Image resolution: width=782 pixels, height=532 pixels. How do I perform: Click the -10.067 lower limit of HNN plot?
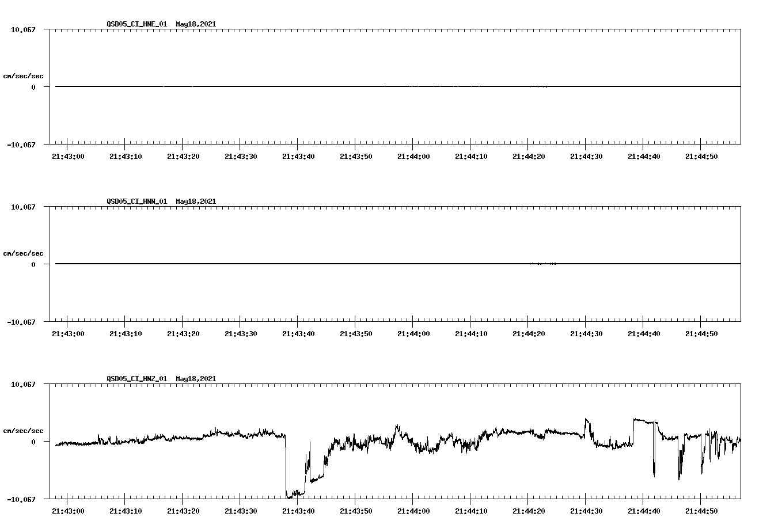(21, 322)
